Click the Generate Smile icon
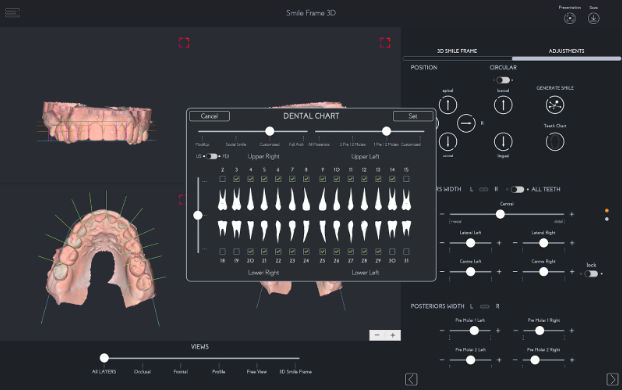This screenshot has width=622, height=390. 555,105
